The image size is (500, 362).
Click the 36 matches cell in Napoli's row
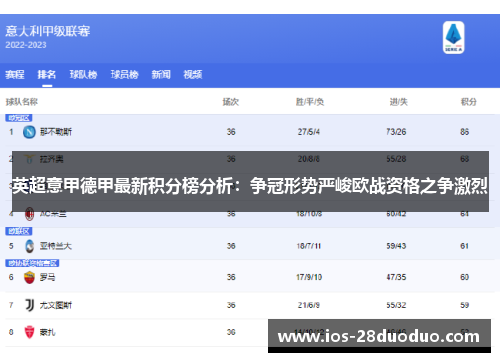[x=231, y=132]
